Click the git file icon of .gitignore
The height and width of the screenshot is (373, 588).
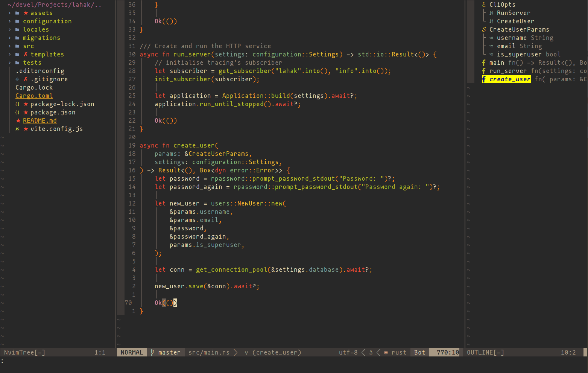[x=17, y=79]
